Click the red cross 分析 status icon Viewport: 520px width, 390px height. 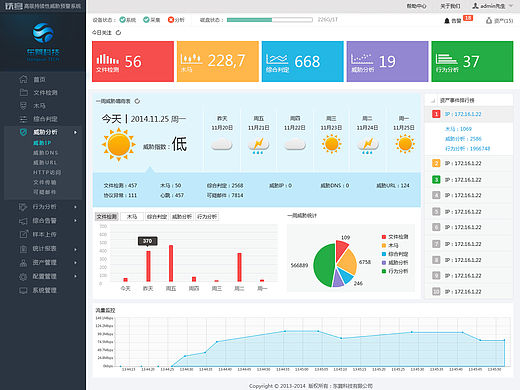tap(171, 20)
